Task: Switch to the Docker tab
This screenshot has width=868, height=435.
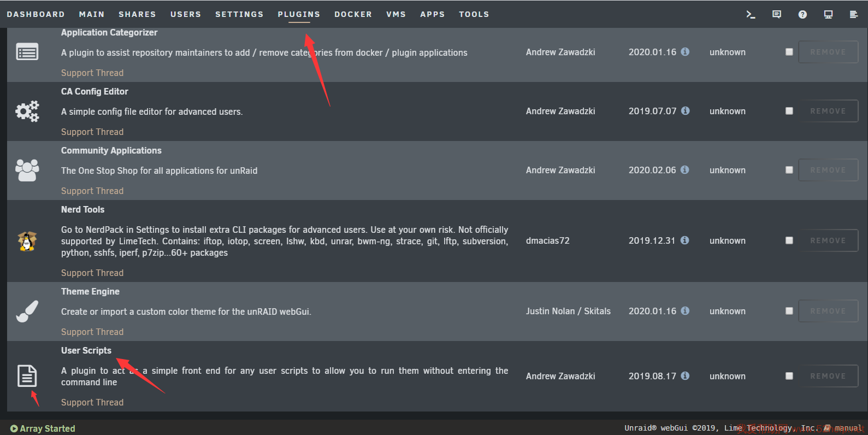Action: pos(353,14)
